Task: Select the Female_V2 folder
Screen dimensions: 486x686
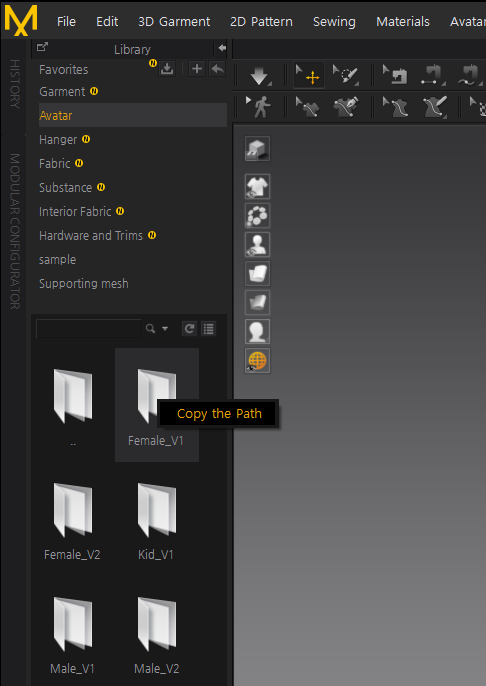Action: pyautogui.click(x=73, y=519)
